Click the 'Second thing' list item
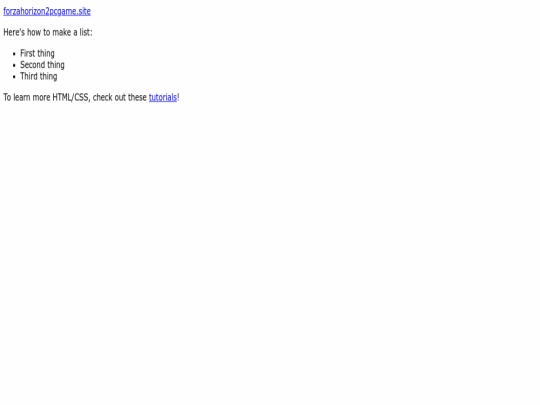 tap(42, 65)
